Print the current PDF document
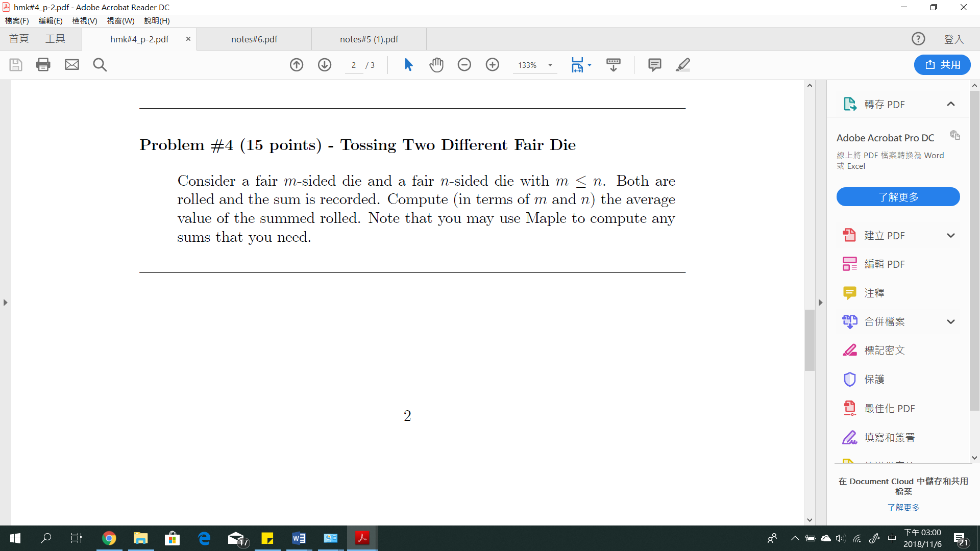Viewport: 980px width, 551px height. [x=43, y=65]
